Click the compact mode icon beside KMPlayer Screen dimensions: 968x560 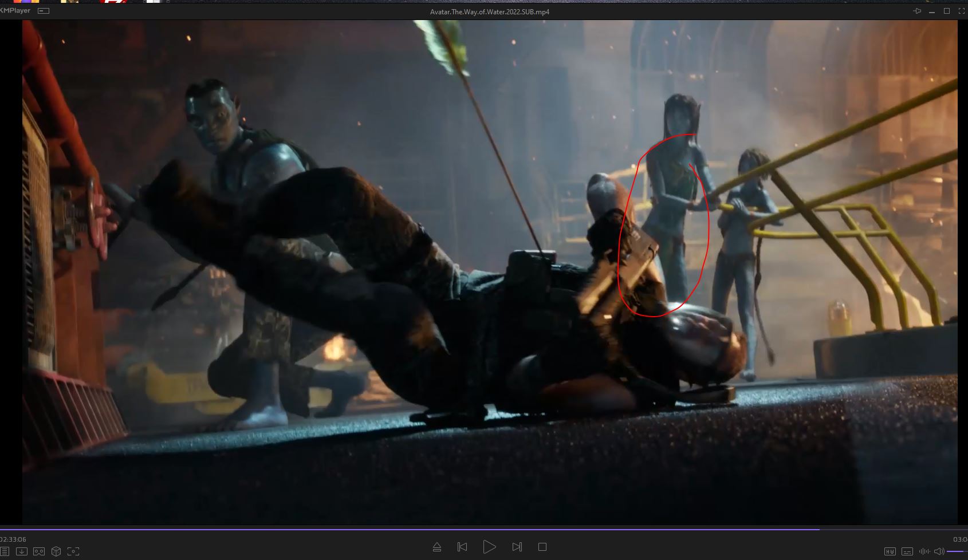click(x=44, y=11)
